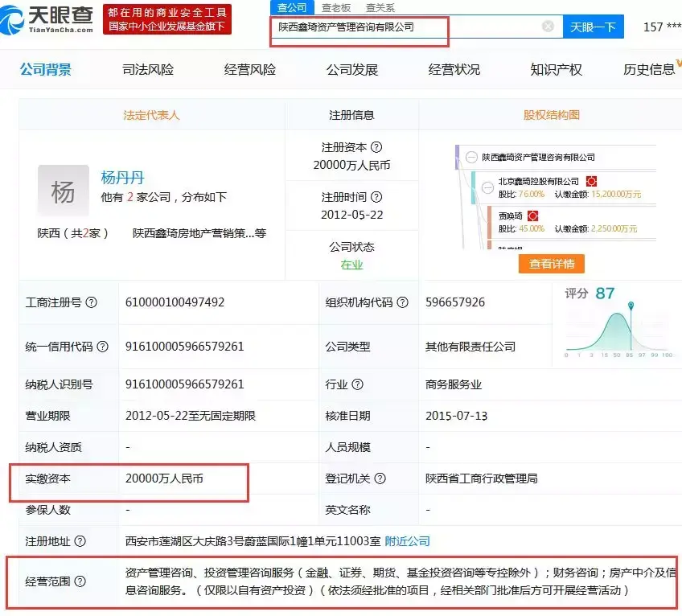
Task: Open help icon next to 注册时间
Action: click(x=376, y=197)
